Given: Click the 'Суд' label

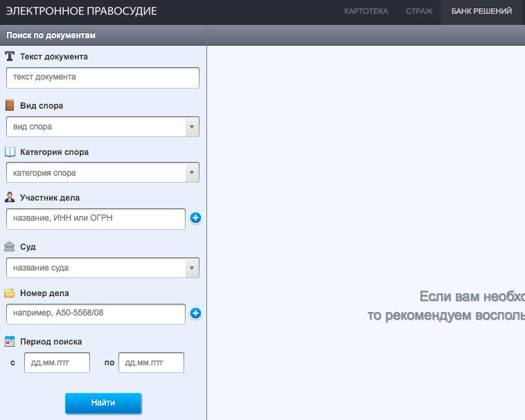Looking at the screenshot, I should click(x=28, y=247).
